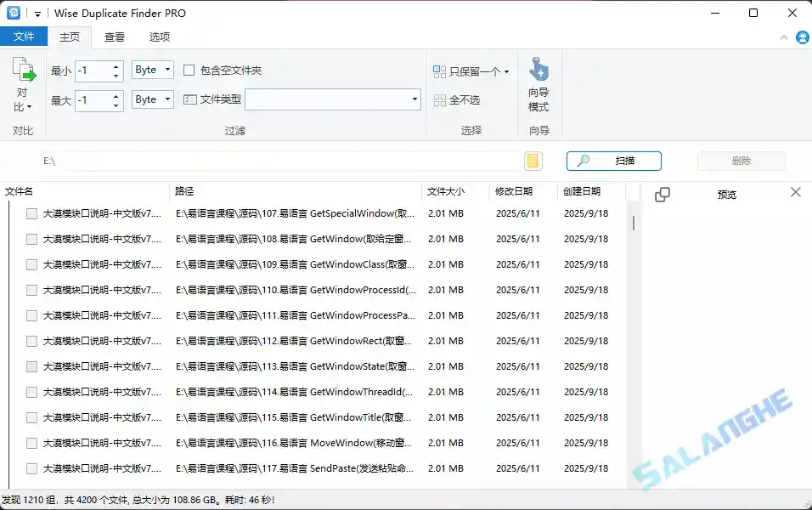Enable the 包含空文件夹 checkbox

point(189,70)
